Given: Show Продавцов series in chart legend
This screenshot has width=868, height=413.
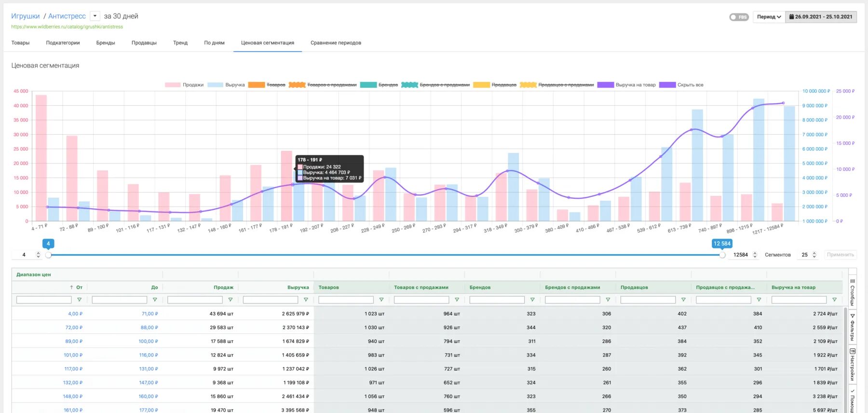Looking at the screenshot, I should point(495,85).
